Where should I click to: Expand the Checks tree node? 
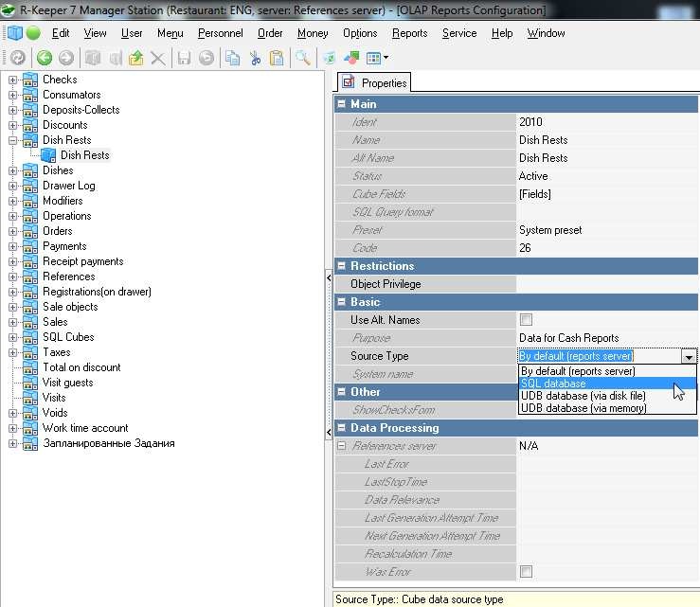coord(13,80)
